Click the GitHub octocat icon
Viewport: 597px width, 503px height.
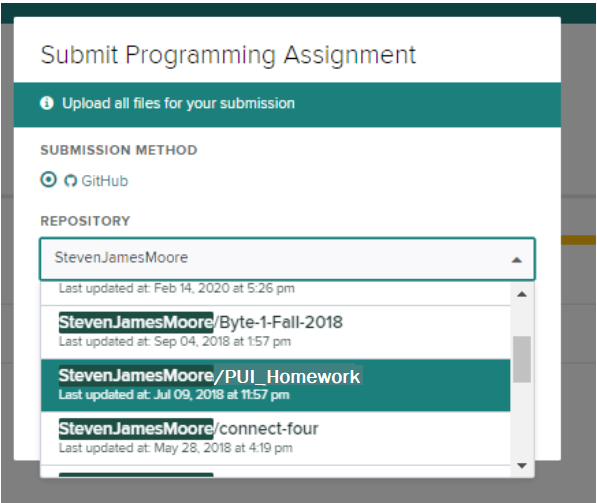click(x=70, y=181)
